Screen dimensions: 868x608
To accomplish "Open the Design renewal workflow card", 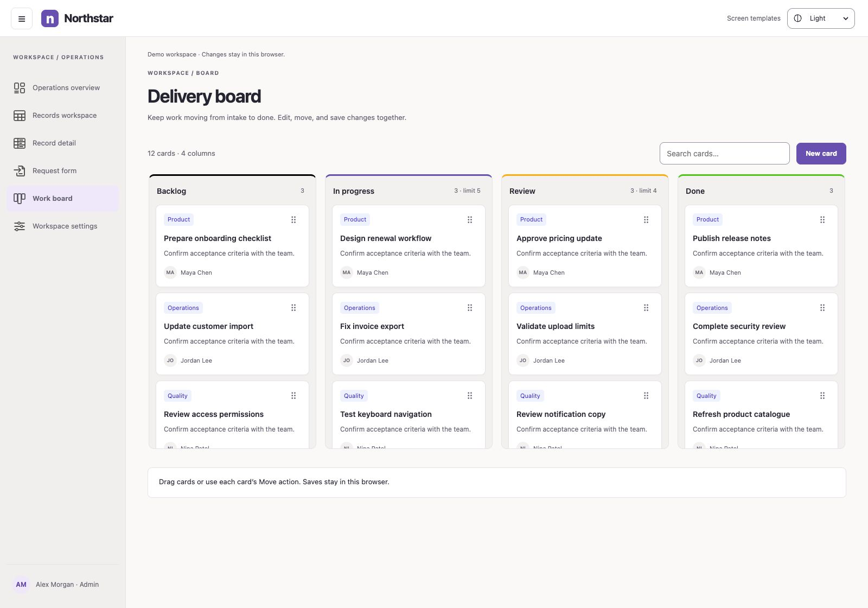I will point(409,246).
